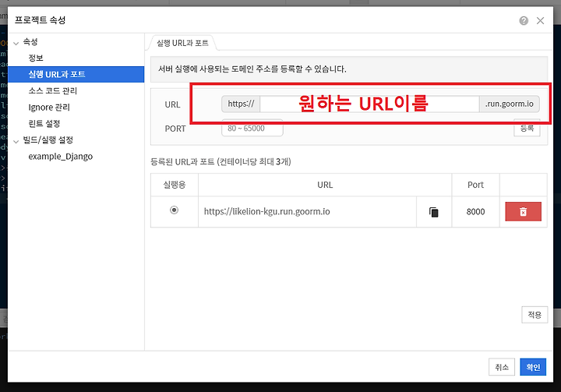The width and height of the screenshot is (561, 392).
Task: Click the 8000 port value cell
Action: [475, 211]
